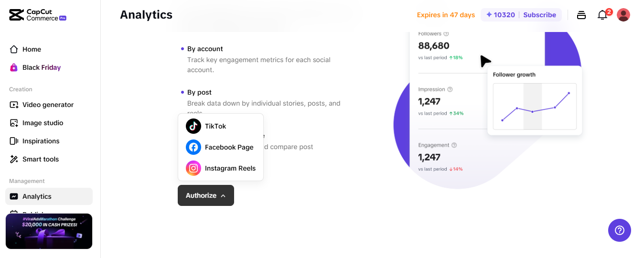Image resolution: width=644 pixels, height=258 pixels.
Task: Open the Black Friday page
Action: (x=41, y=67)
